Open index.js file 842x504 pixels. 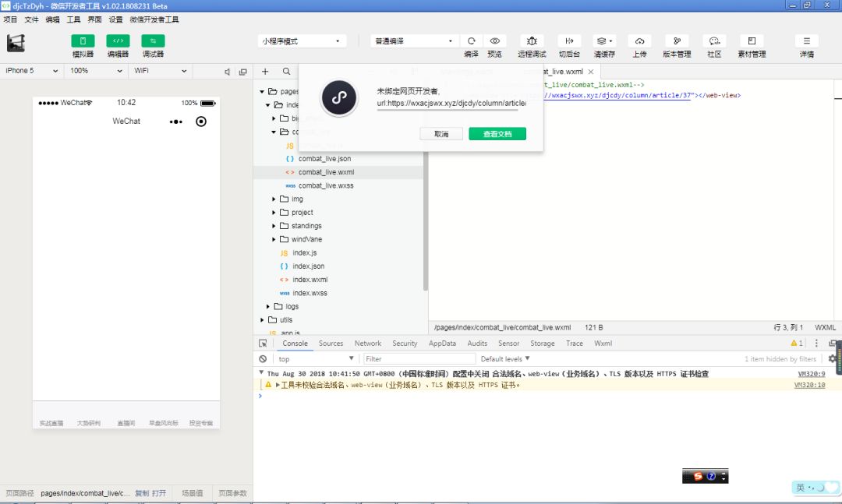coord(304,253)
